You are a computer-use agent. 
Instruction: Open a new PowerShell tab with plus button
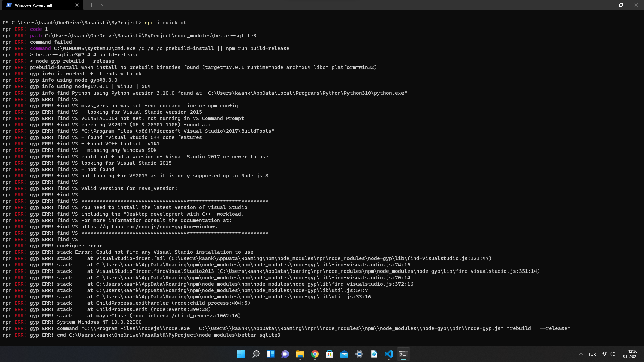point(91,5)
